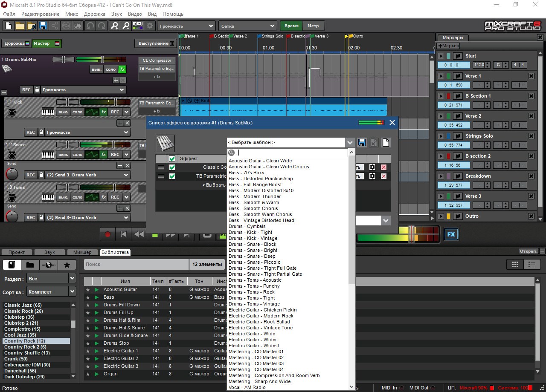Switch the library to the folder view icon
The height and width of the screenshot is (392, 546).
30,265
